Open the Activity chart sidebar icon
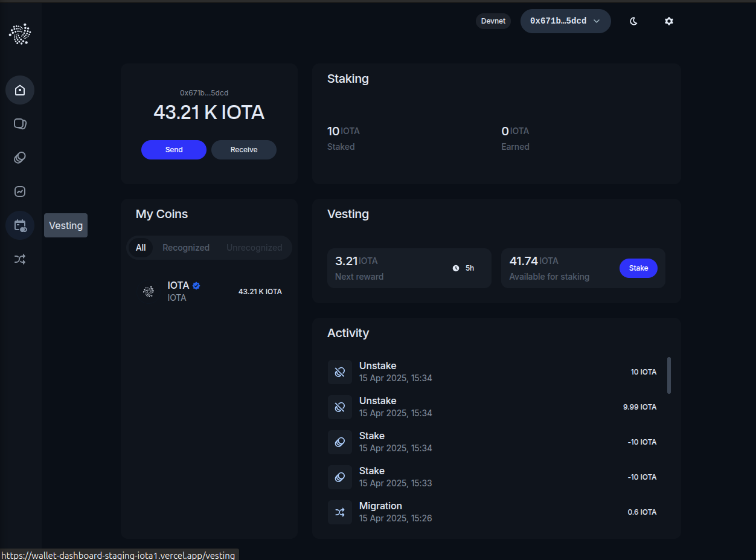This screenshot has height=560, width=756. click(x=20, y=191)
